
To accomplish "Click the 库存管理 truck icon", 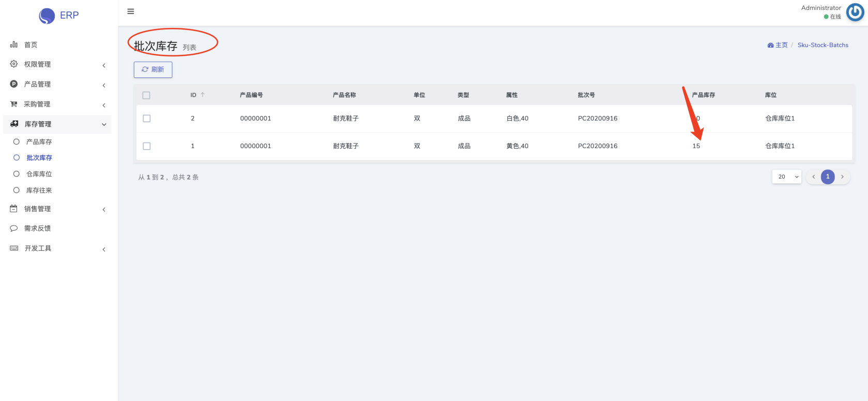I will click(x=14, y=124).
